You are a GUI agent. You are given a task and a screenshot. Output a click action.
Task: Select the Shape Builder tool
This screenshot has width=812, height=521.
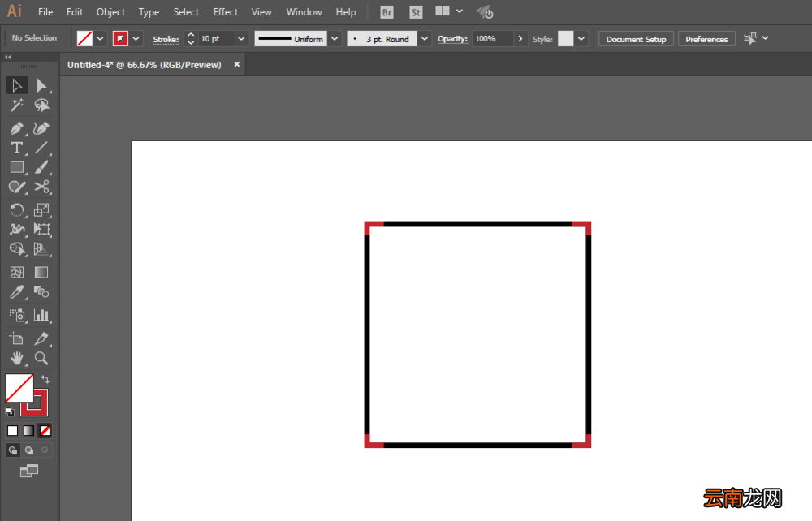tap(17, 249)
